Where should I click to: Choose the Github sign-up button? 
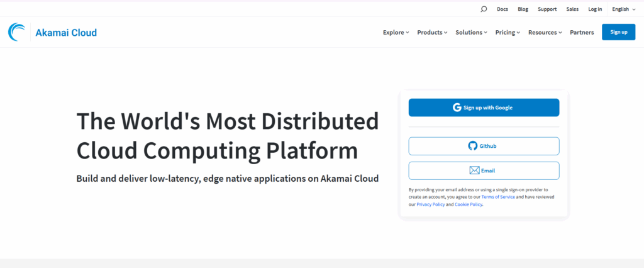(484, 146)
